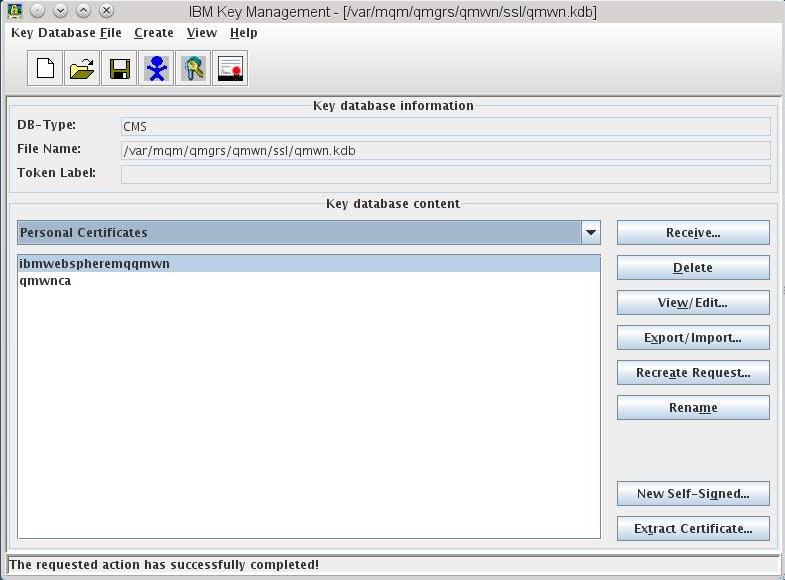Click the certificate with red seal icon
Screen dimensions: 785x580
point(230,68)
